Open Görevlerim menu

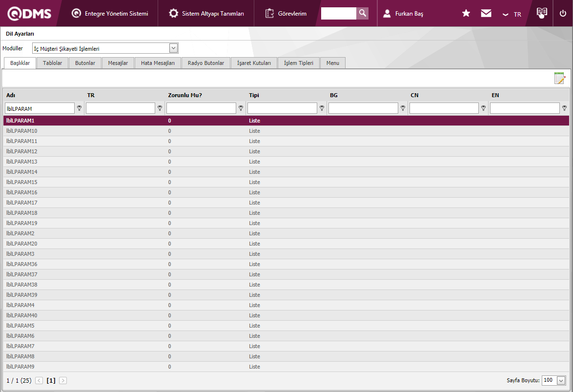286,14
